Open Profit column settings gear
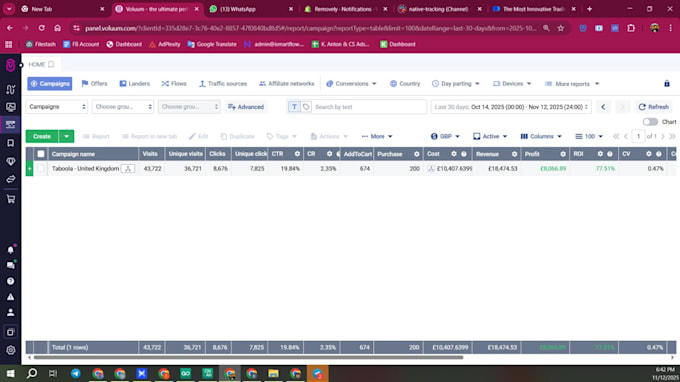The image size is (680, 382). 563,154
